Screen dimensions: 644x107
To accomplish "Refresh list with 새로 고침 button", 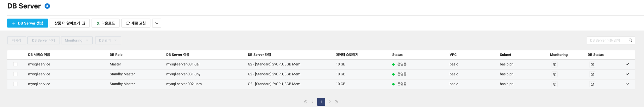I will (136, 23).
